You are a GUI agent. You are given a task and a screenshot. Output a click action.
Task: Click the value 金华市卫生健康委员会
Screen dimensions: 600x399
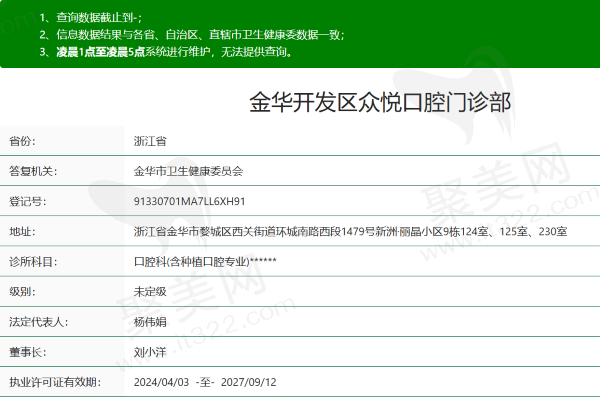pos(188,171)
